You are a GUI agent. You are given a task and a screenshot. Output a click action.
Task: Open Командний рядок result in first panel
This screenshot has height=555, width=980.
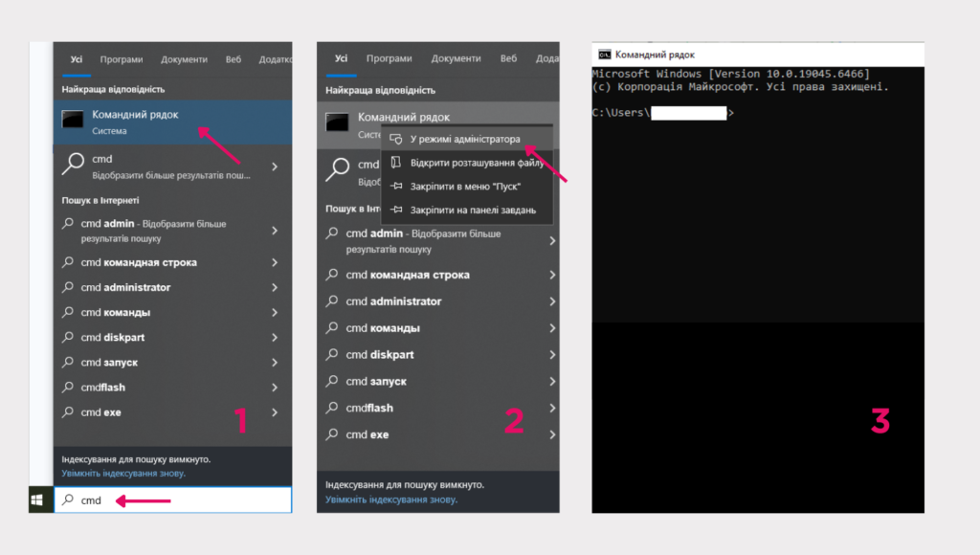[x=172, y=122]
